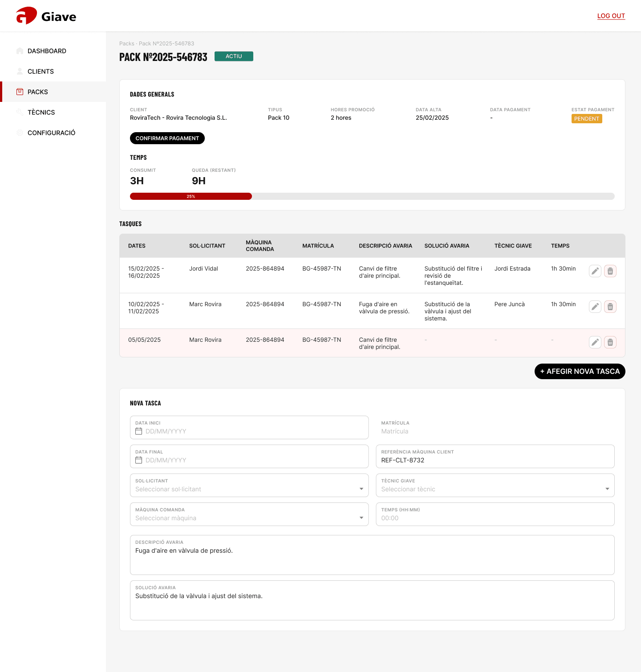Click the 25% consumed time progress bar
Image resolution: width=641 pixels, height=672 pixels.
coord(191,196)
